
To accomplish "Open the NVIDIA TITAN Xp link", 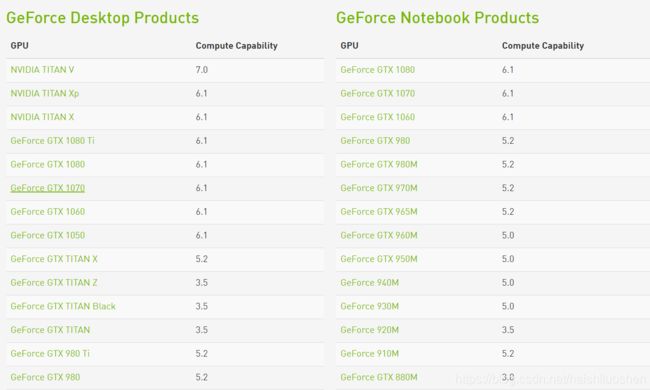I will 45,93.
